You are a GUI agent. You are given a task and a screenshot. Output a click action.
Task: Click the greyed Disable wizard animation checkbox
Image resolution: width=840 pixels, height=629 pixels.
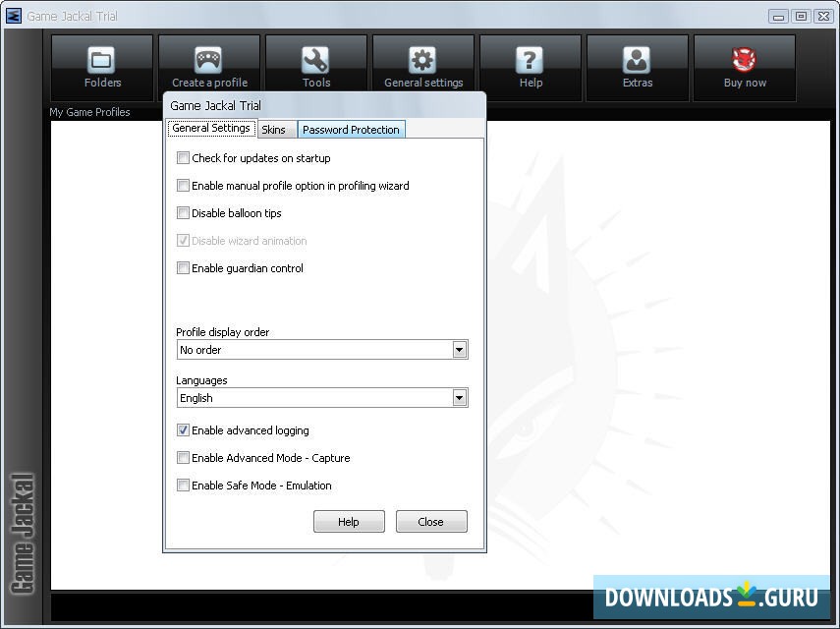183,241
